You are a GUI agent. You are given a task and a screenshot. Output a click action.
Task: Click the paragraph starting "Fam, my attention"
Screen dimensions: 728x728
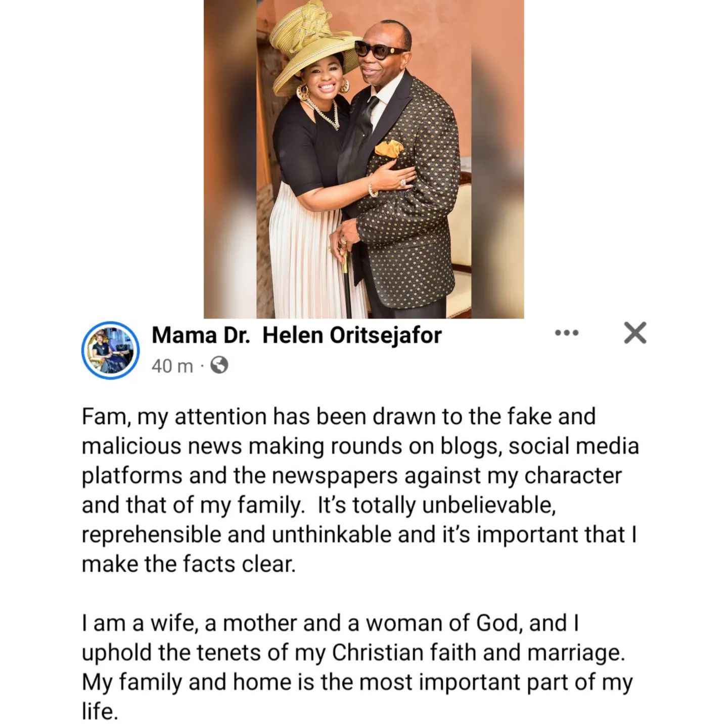point(360,490)
